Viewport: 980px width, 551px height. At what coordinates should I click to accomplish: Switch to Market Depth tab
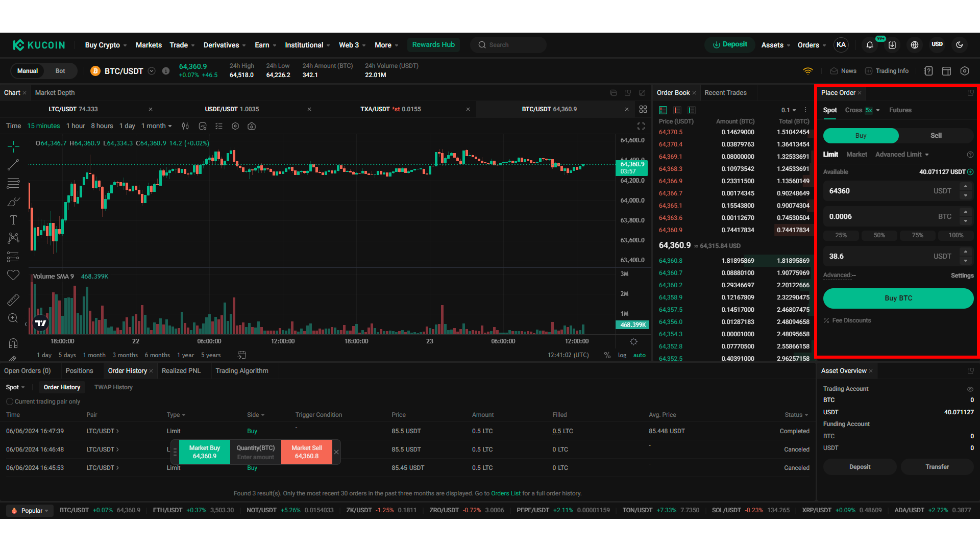coord(55,93)
